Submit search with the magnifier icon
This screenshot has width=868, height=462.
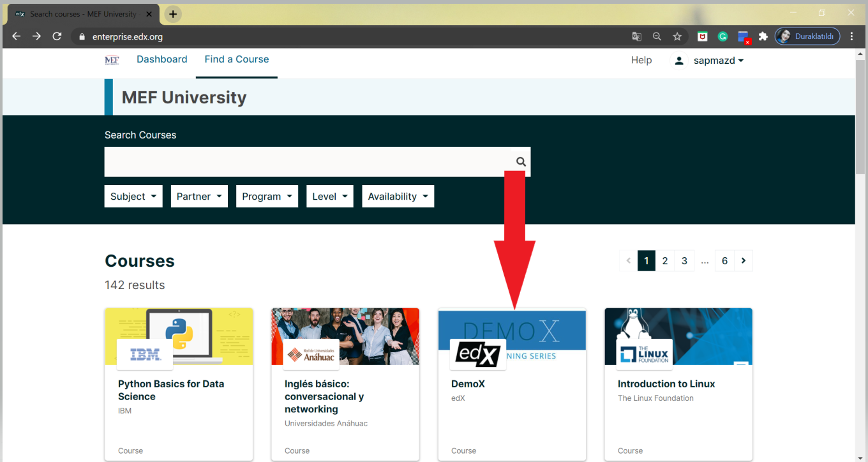(521, 161)
